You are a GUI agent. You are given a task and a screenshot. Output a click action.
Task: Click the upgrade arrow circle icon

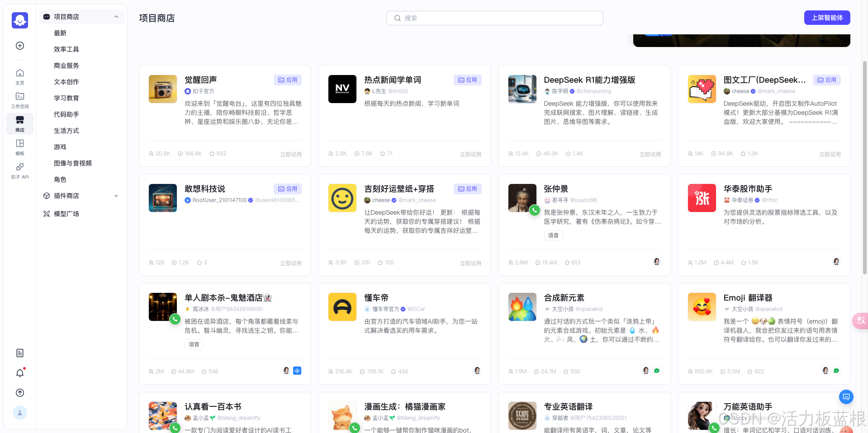click(20, 393)
